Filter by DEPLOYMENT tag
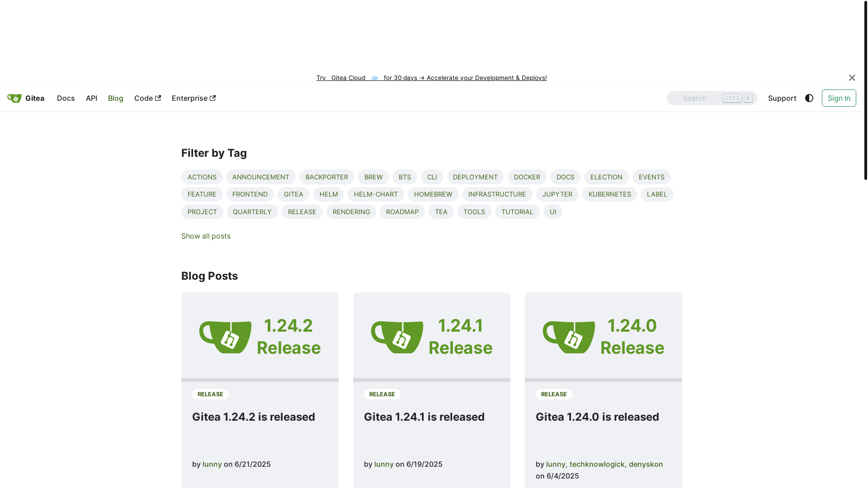868x488 pixels. tap(475, 177)
